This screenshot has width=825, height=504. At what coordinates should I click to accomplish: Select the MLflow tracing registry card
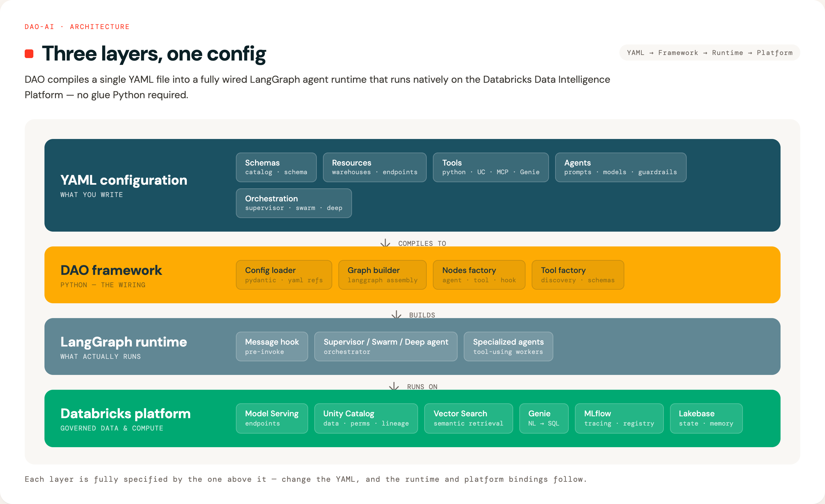pyautogui.click(x=619, y=418)
